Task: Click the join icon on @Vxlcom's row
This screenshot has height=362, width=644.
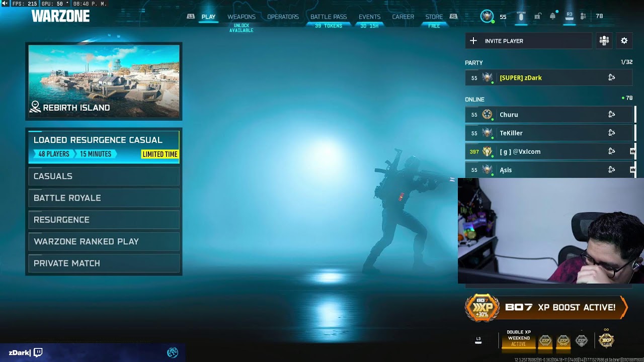Action: point(612,151)
